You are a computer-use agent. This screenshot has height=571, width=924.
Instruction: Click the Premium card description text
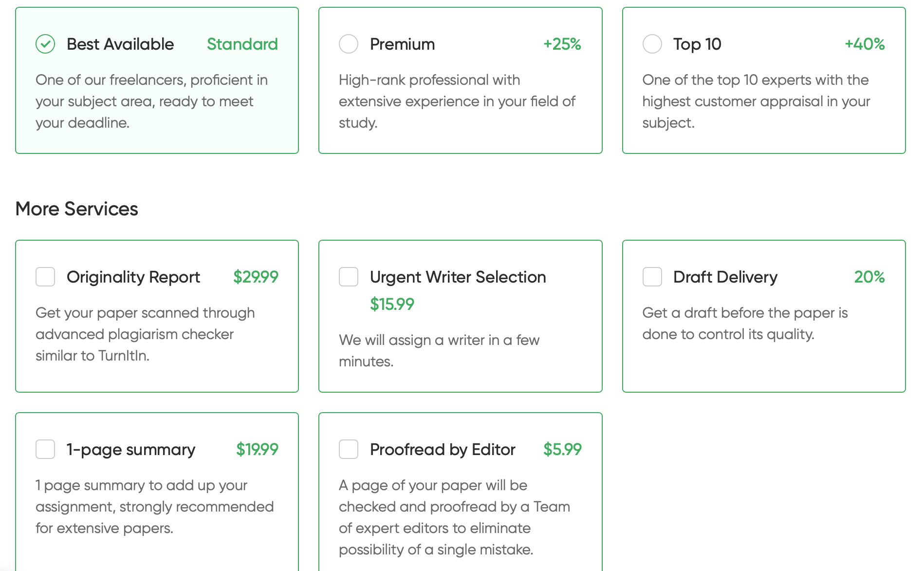click(457, 101)
